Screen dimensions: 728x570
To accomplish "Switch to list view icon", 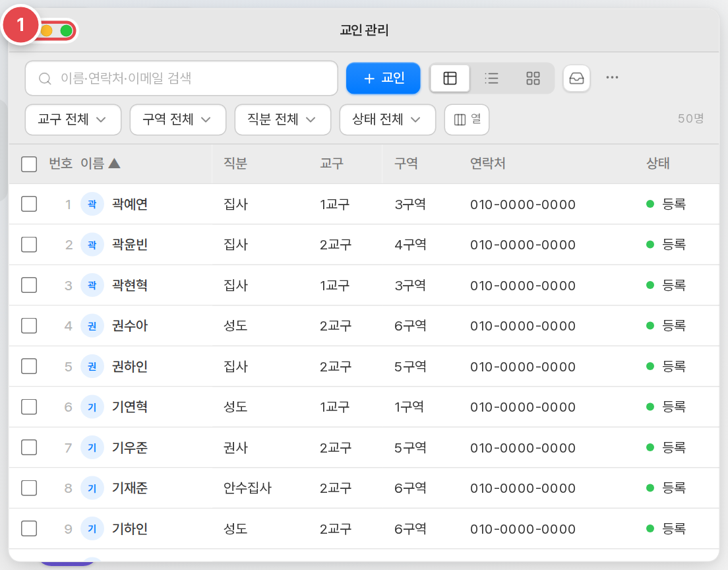I will (x=491, y=78).
